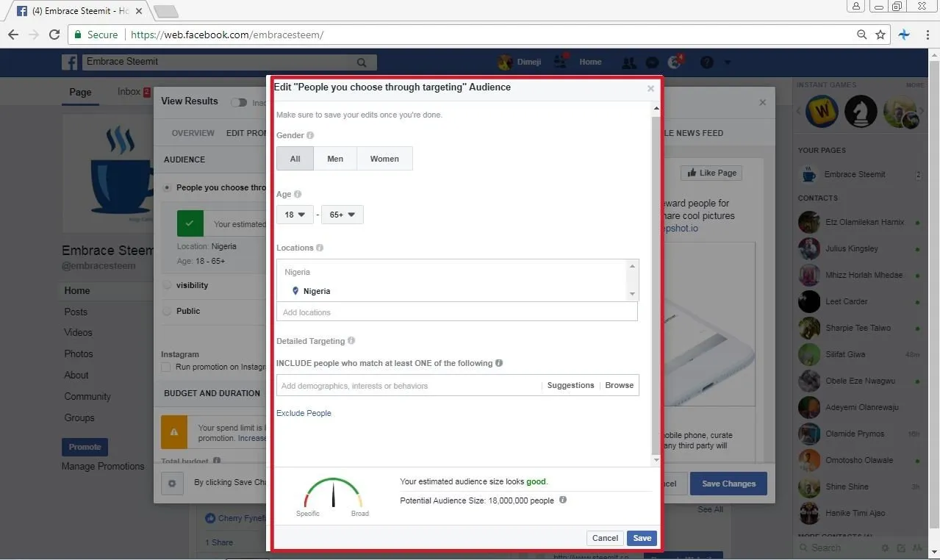This screenshot has height=560, width=940.
Task: Open Browse for detailed targeting
Action: coord(620,385)
